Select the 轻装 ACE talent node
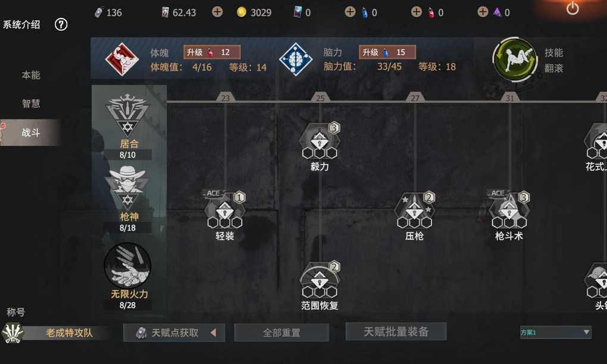The width and height of the screenshot is (607, 364). pyautogui.click(x=225, y=212)
